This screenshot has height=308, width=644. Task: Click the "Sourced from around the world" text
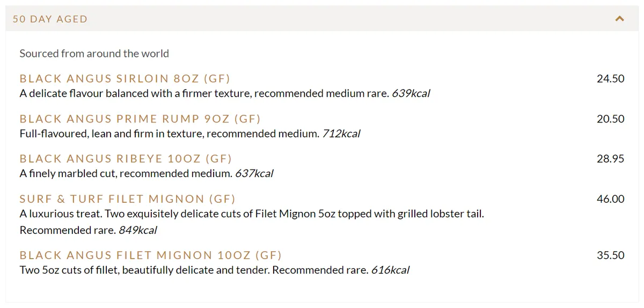point(94,54)
